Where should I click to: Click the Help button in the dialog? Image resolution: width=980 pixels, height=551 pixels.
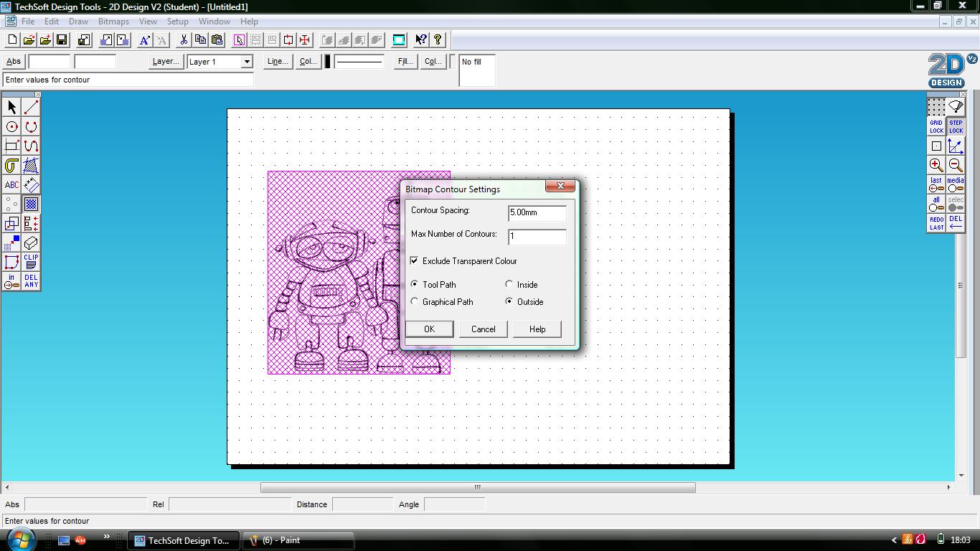coord(537,329)
